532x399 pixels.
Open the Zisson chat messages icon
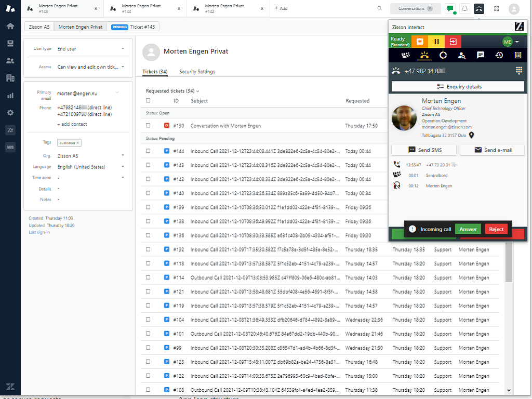(481, 55)
